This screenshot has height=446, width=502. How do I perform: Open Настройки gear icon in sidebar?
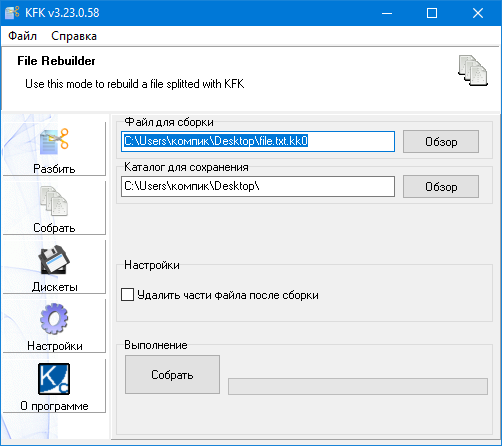[x=54, y=319]
